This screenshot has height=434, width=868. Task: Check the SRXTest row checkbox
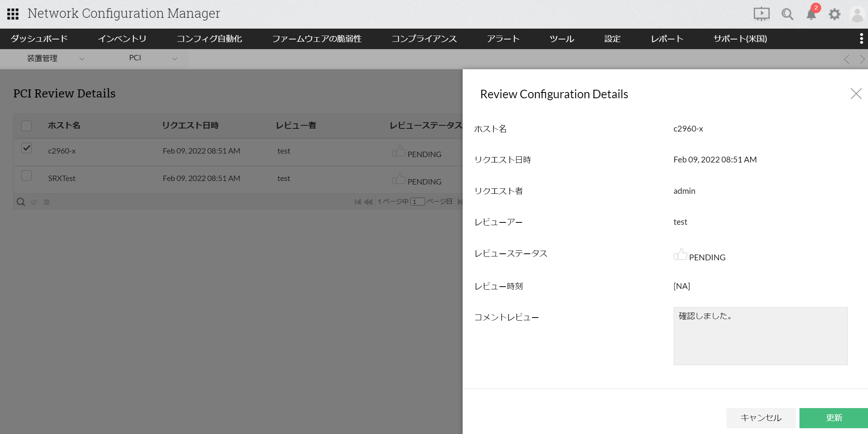[26, 176]
